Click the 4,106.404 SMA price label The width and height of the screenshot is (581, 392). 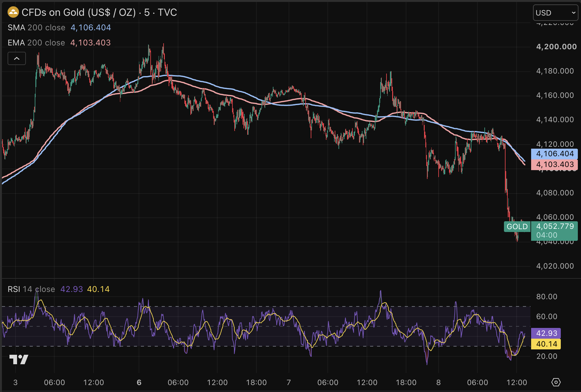pyautogui.click(x=554, y=154)
